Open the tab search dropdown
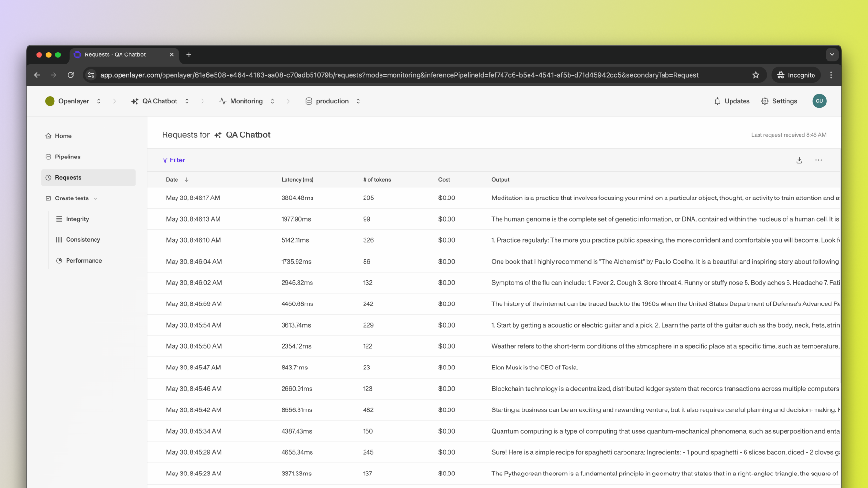868x488 pixels. pos(832,54)
